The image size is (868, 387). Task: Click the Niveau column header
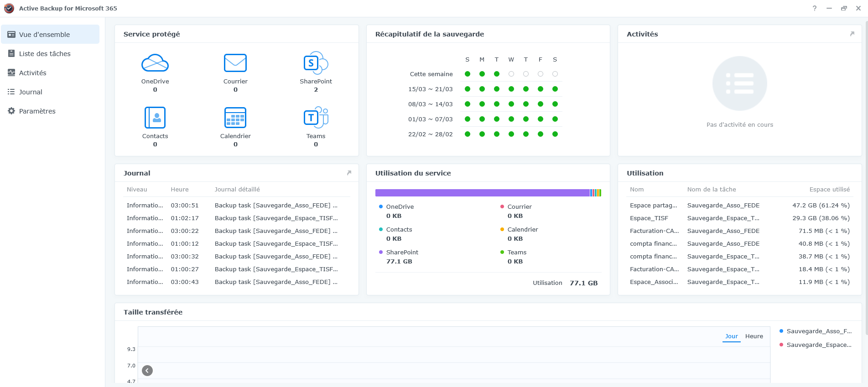(x=137, y=190)
